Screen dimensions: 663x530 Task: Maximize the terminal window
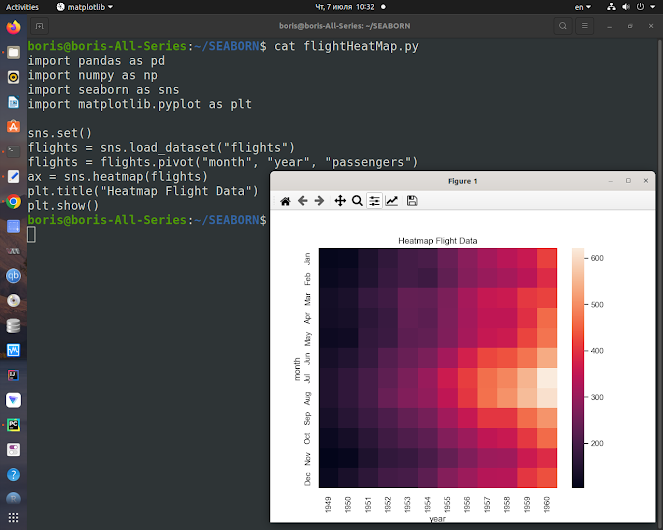(630, 26)
